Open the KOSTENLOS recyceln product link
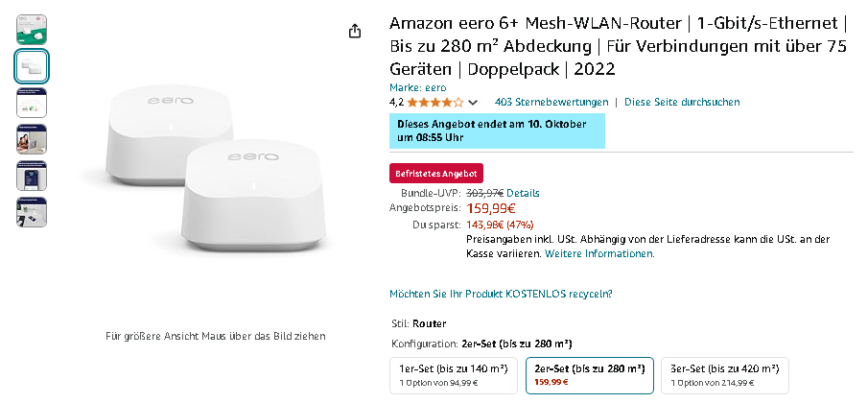 click(501, 294)
